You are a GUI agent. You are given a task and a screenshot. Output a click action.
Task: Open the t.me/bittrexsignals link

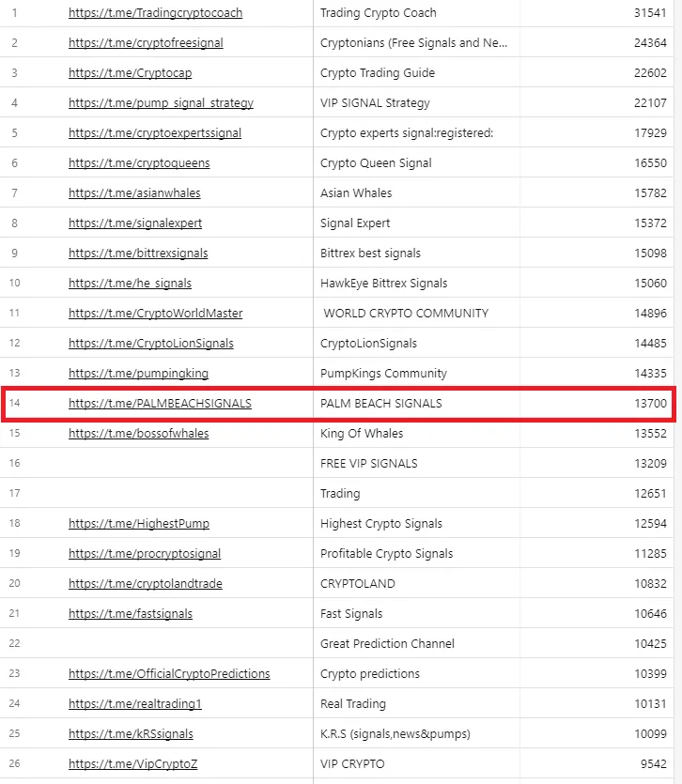(x=138, y=253)
